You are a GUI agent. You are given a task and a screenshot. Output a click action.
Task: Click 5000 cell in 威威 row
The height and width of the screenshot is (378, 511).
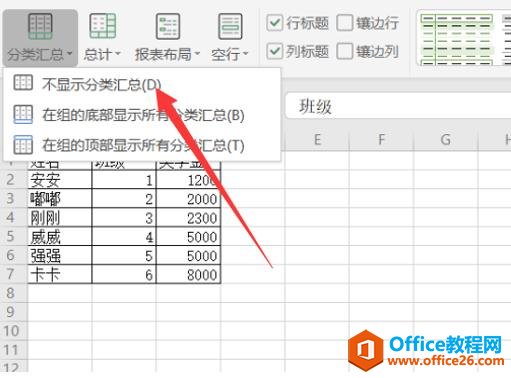tap(188, 237)
